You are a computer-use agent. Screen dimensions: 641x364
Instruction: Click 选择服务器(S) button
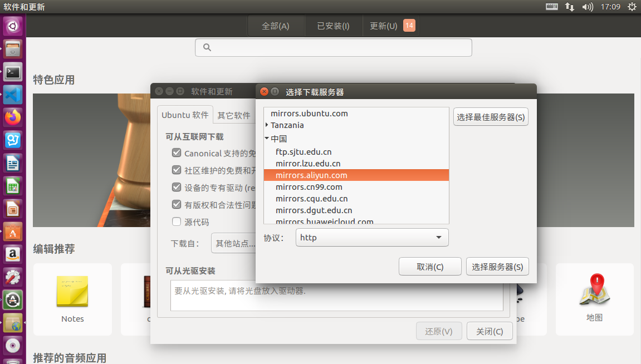pos(497,267)
